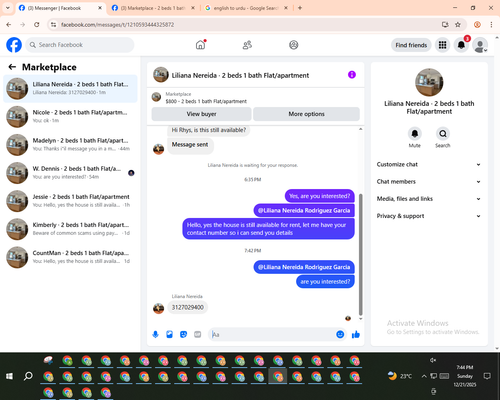Screen dimensions: 500x400
Task: Choose a GIF icon
Action: click(198, 334)
